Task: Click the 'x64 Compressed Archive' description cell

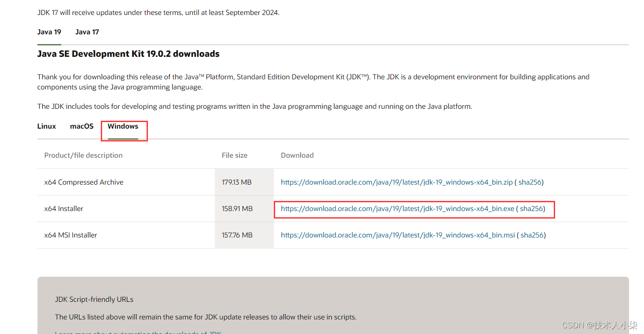Action: [x=126, y=182]
